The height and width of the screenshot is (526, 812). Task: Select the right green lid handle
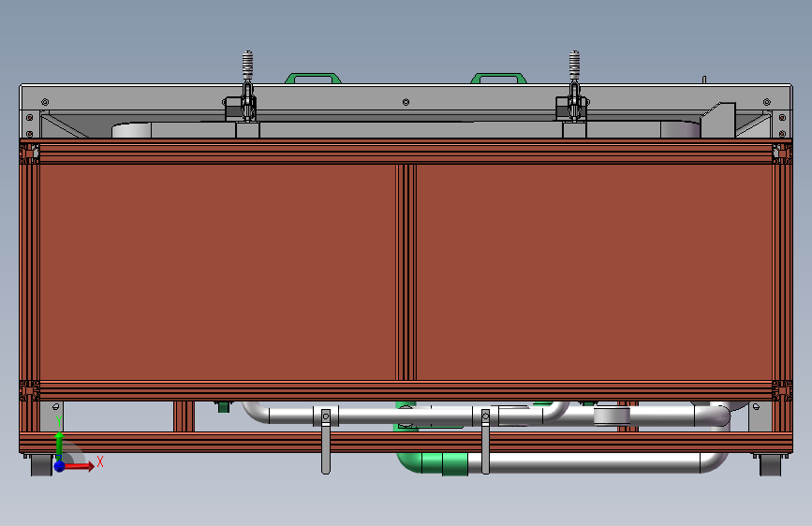498,78
